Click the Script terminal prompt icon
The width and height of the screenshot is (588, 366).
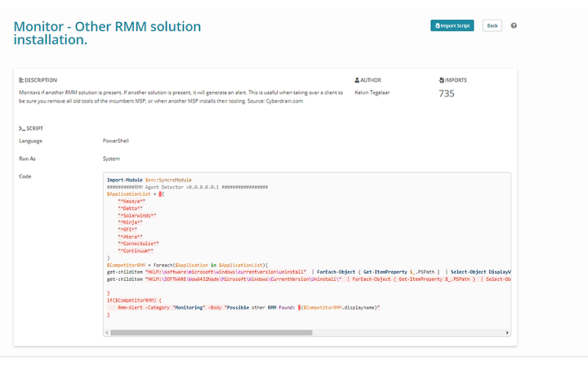[x=21, y=128]
